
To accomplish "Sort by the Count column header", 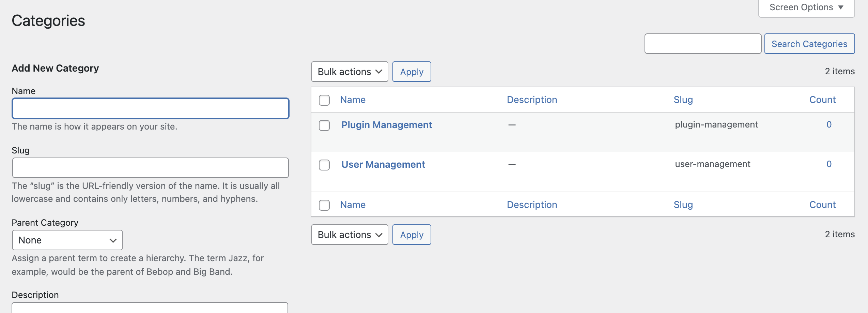I will click(x=822, y=100).
